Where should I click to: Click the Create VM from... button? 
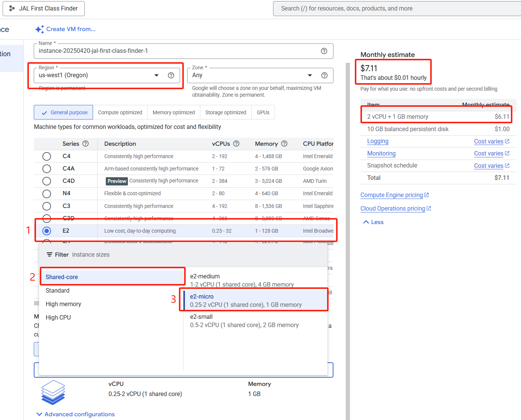66,29
